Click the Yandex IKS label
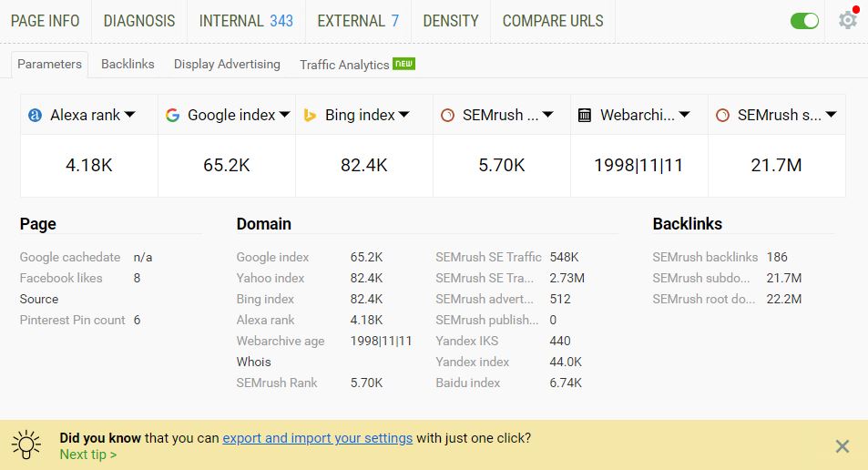The height and width of the screenshot is (470, 868). click(466, 341)
